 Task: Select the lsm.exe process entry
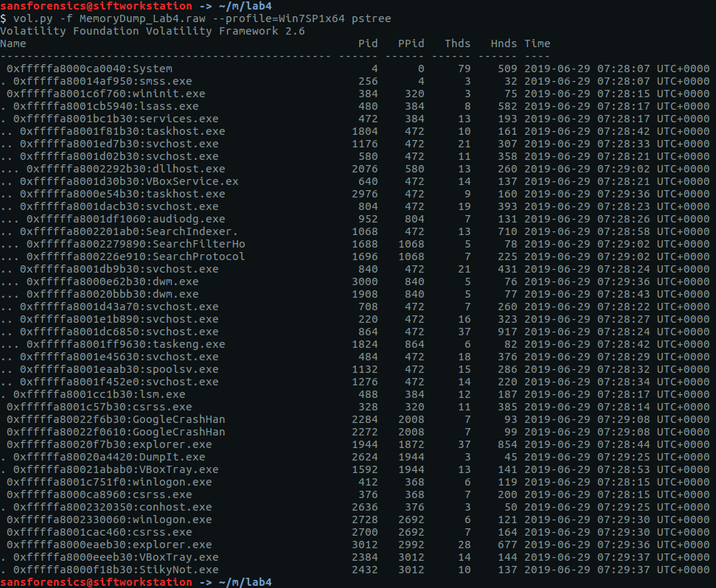[x=99, y=395]
